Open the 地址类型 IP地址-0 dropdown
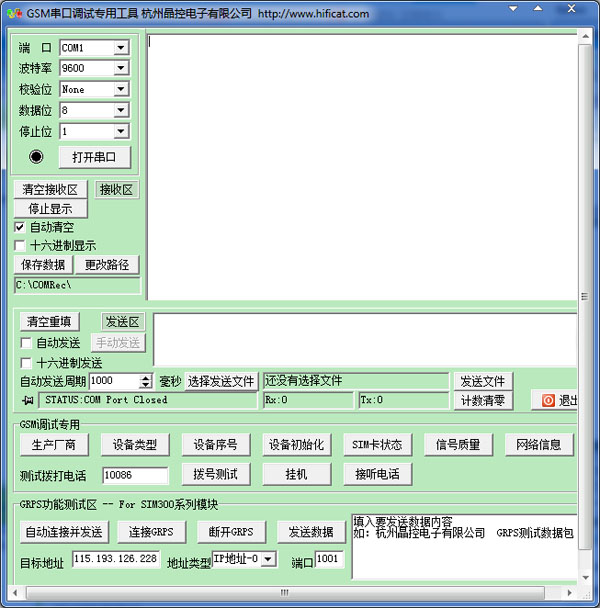Image resolution: width=600 pixels, height=608 pixels. [x=268, y=559]
